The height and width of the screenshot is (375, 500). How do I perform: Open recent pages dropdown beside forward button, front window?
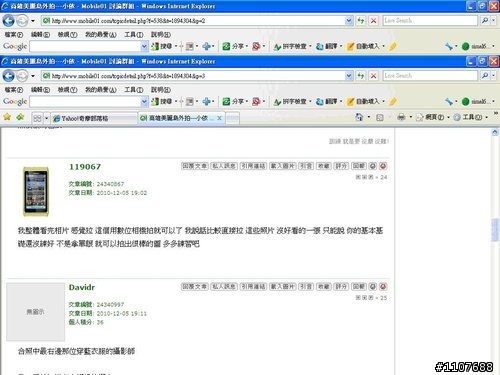[33, 76]
